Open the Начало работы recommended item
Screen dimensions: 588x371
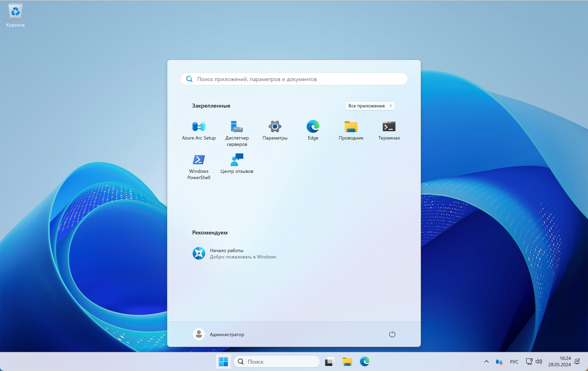[234, 253]
